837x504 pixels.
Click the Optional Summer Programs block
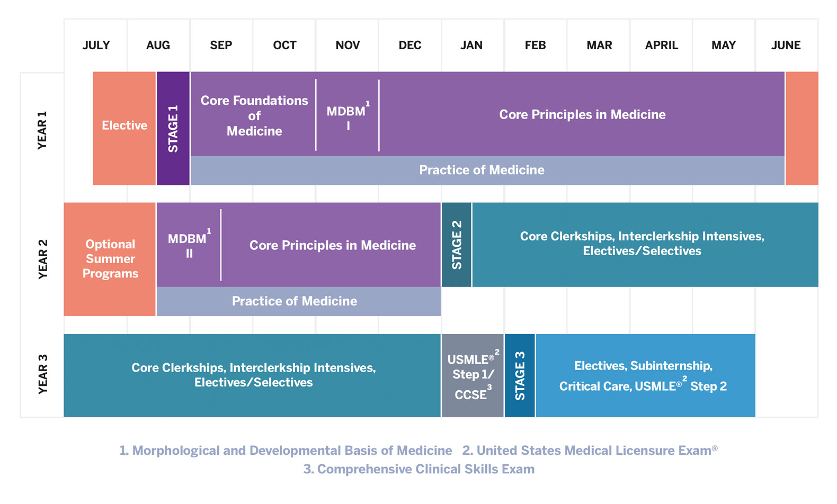[x=110, y=259]
